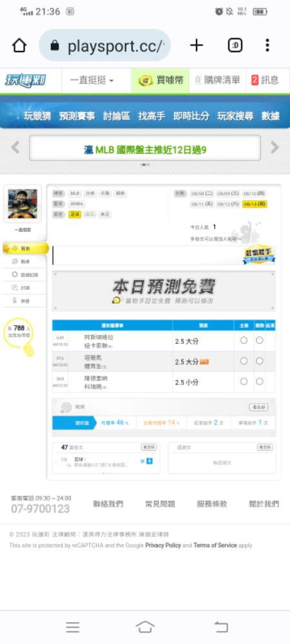Image resolution: width=290 pixels, height=644 pixels.
Task: Open the 購牌清單 cart list
Action: 218,80
